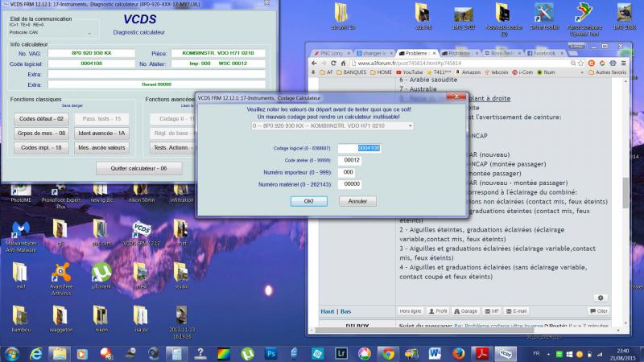Go to Chrome's home page icon
Image resolution: width=644 pixels, height=362 pixels.
[x=344, y=64]
